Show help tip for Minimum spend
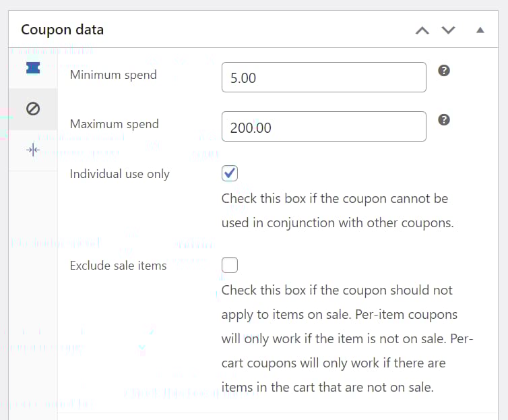This screenshot has height=420, width=508. point(444,71)
